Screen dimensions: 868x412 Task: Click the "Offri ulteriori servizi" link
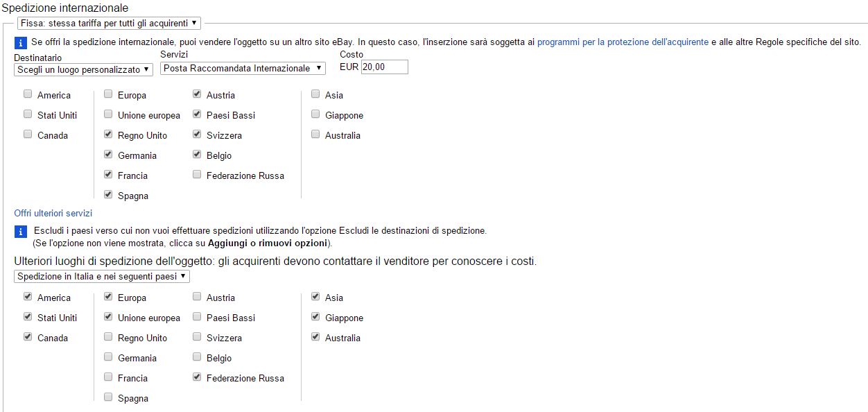click(53, 213)
